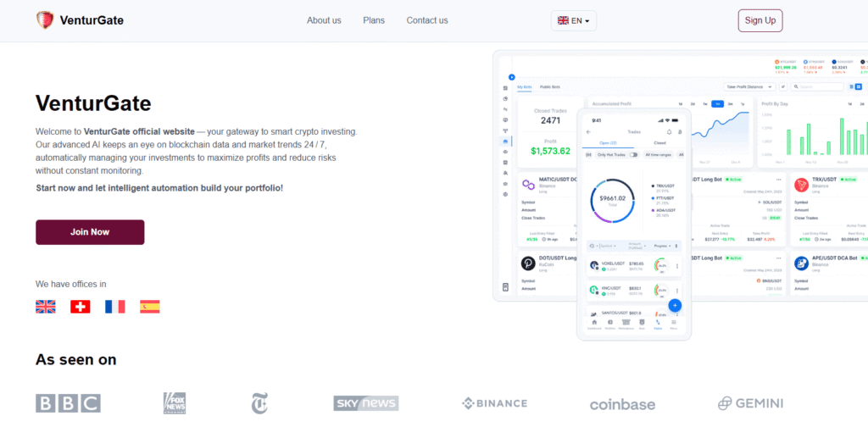Click the Sign Up button
Image resolution: width=868 pixels, height=438 pixels.
click(x=759, y=20)
